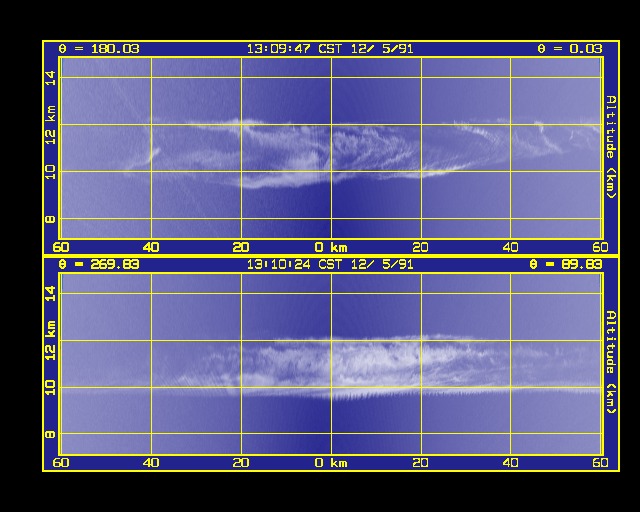This screenshot has height=512, width=640.
Task: Click the upper panel's 14 altitude tick label
Action: tap(50, 78)
